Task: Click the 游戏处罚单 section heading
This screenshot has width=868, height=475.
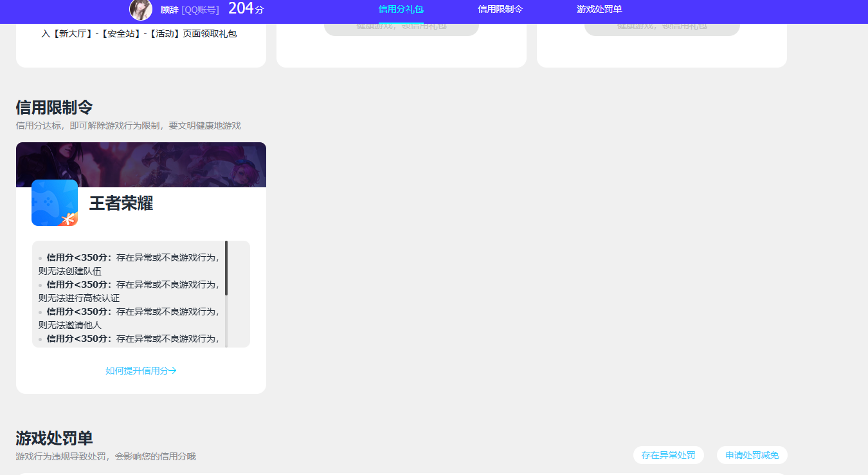Action: click(54, 438)
